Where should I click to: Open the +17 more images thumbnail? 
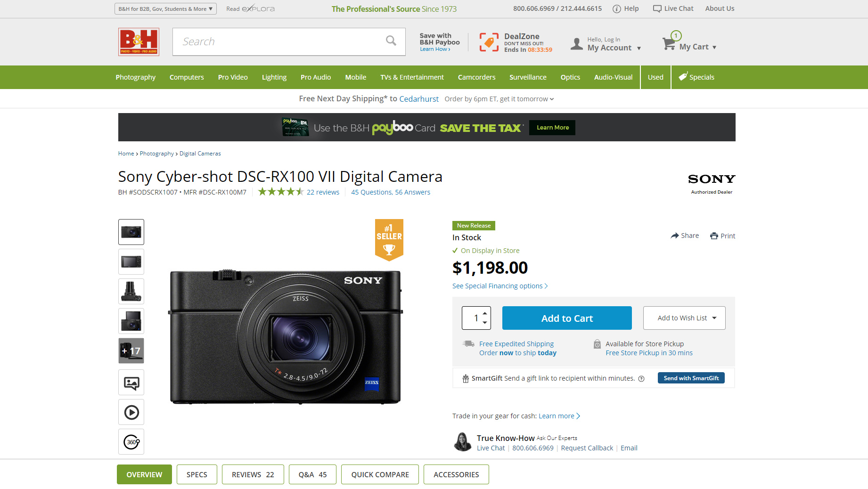[131, 350]
